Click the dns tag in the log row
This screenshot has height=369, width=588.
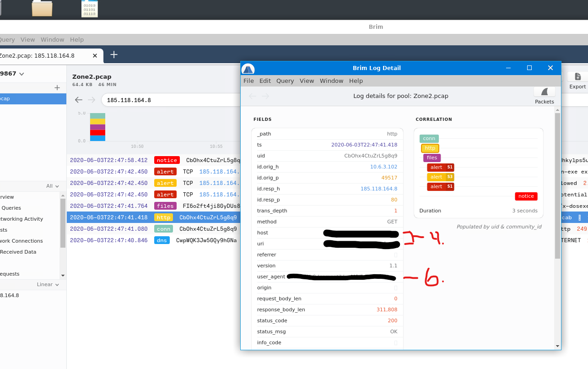point(162,240)
